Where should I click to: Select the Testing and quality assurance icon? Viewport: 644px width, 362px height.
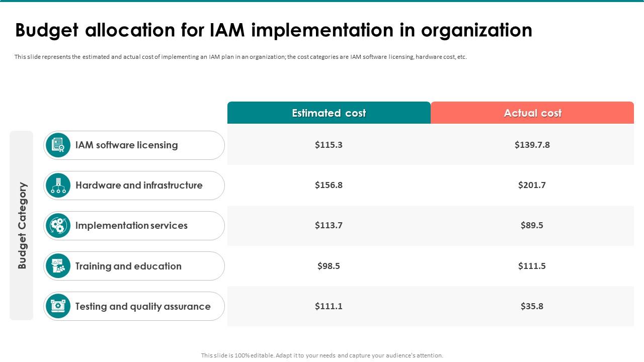pos(58,306)
